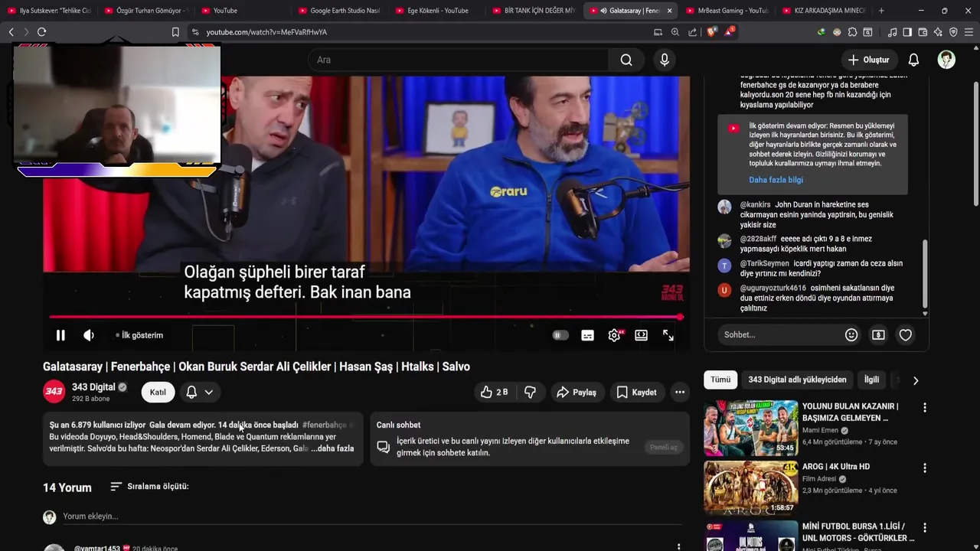980x551 pixels.
Task: Select the İlgili filter chip
Action: pos(871,380)
